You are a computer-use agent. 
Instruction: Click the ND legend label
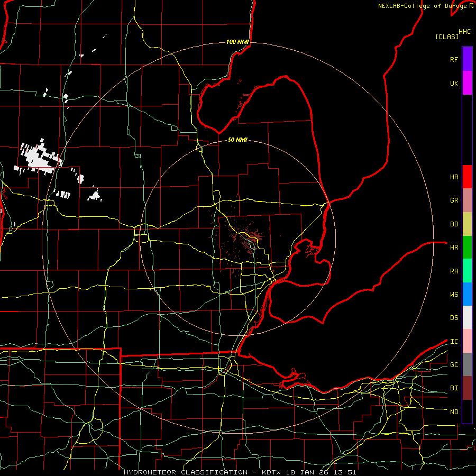(454, 412)
